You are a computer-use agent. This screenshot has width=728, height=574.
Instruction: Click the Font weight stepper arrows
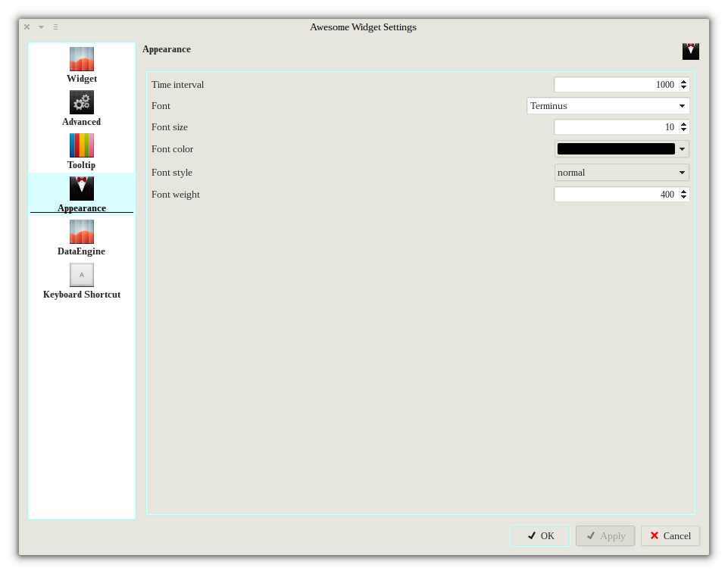click(x=683, y=195)
